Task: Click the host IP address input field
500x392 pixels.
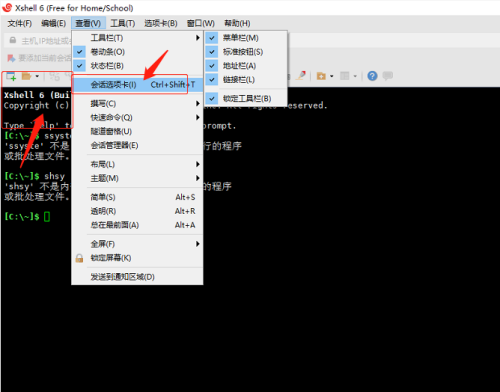Action: point(46,41)
